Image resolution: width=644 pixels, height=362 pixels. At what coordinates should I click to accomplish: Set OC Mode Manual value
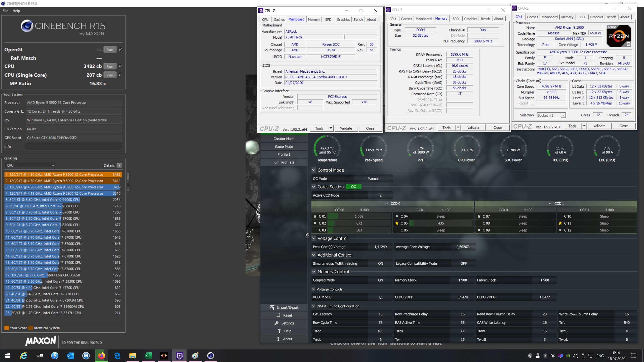(373, 178)
